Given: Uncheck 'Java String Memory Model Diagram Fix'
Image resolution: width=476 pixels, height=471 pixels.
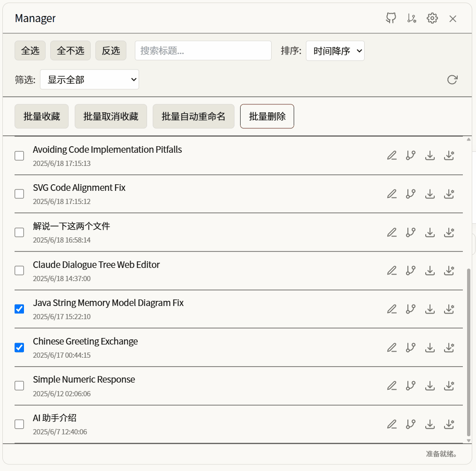Looking at the screenshot, I should tap(19, 309).
